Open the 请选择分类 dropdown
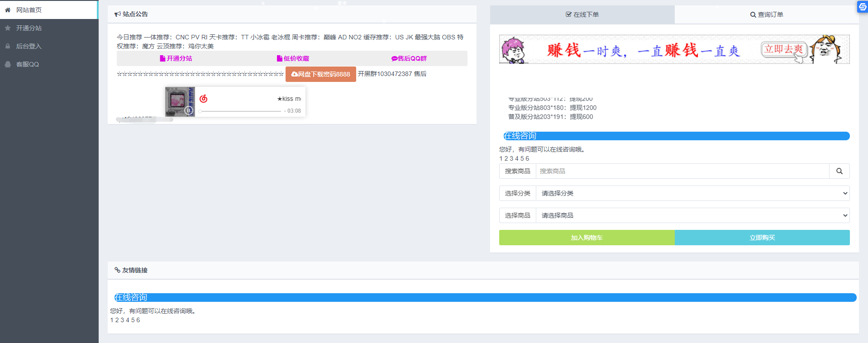 pos(693,193)
